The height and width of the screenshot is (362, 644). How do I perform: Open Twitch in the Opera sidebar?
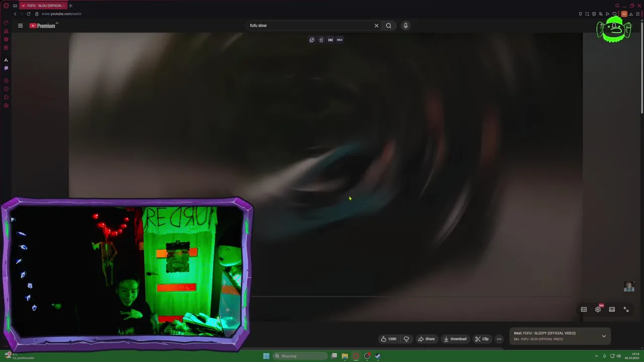(x=6, y=68)
